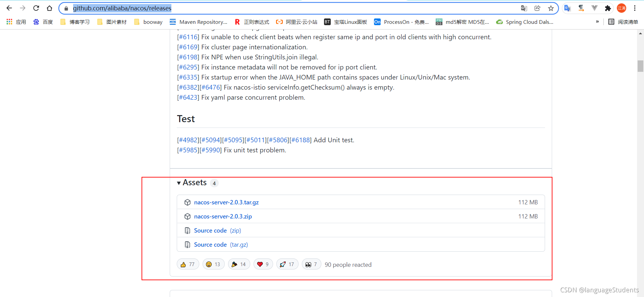Open the 应用 apps shortcut

(16, 22)
